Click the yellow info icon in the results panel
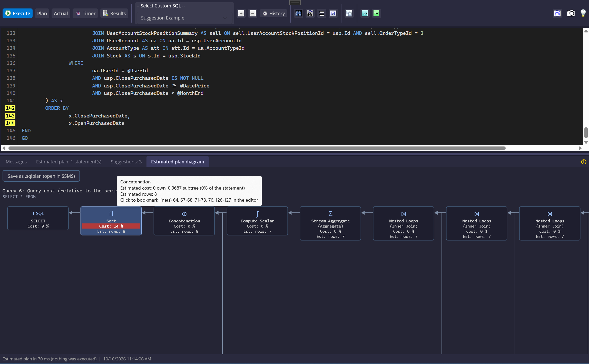The height and width of the screenshot is (364, 589). point(584,162)
